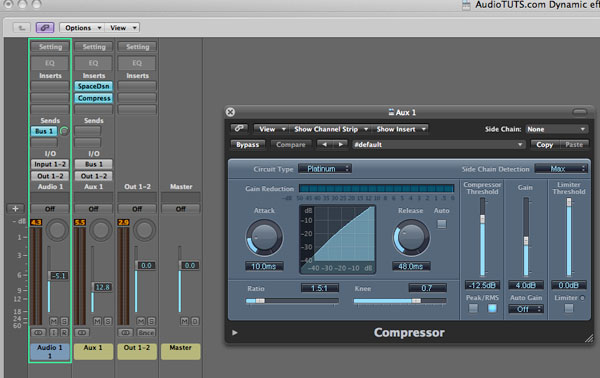The image size is (600, 378).
Task: Open Side Chain Detection Max dropdown
Action: 561,169
